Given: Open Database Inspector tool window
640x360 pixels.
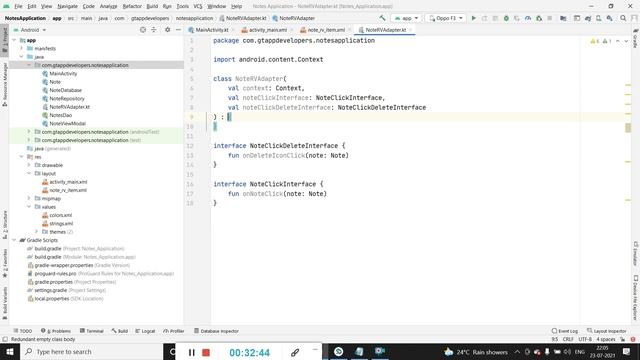Looking at the screenshot, I should click(x=216, y=331).
